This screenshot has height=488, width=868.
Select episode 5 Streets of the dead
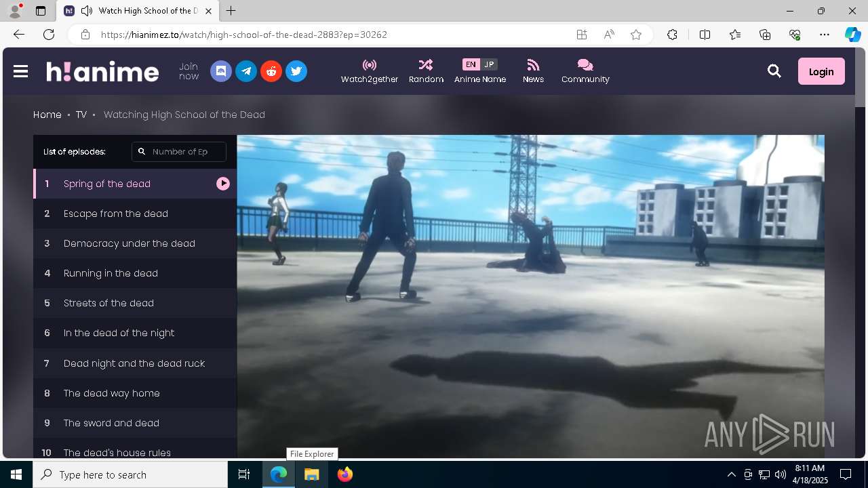[x=135, y=303]
